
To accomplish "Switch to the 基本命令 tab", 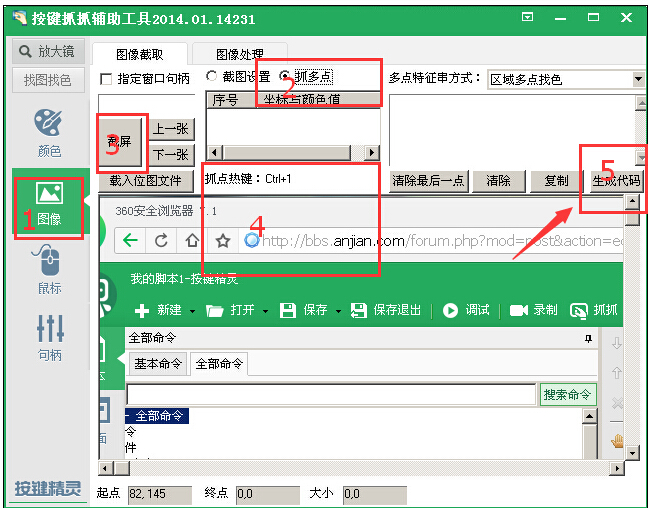I will [158, 364].
